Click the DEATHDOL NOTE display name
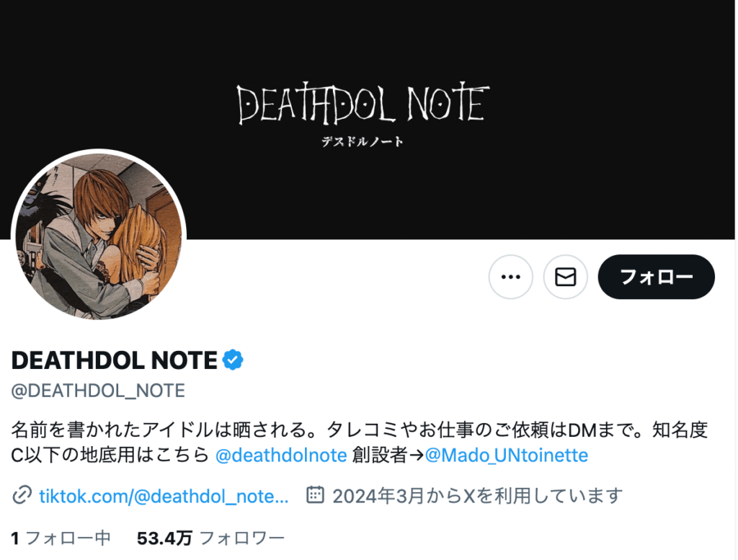Viewport: 738px width, 560px height. click(114, 360)
